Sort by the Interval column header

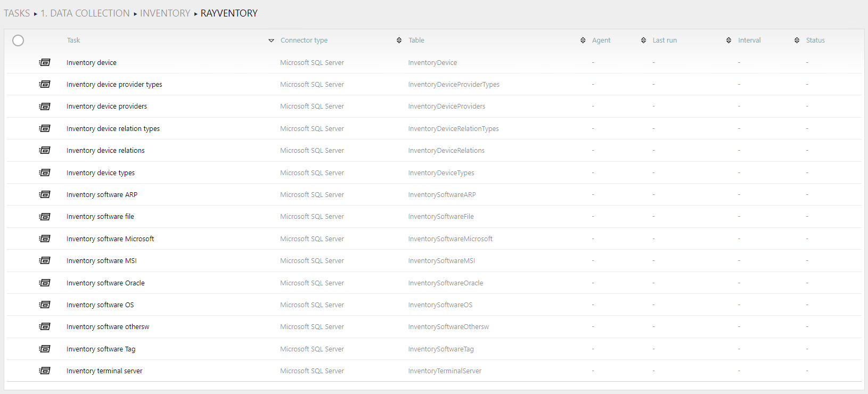click(749, 40)
